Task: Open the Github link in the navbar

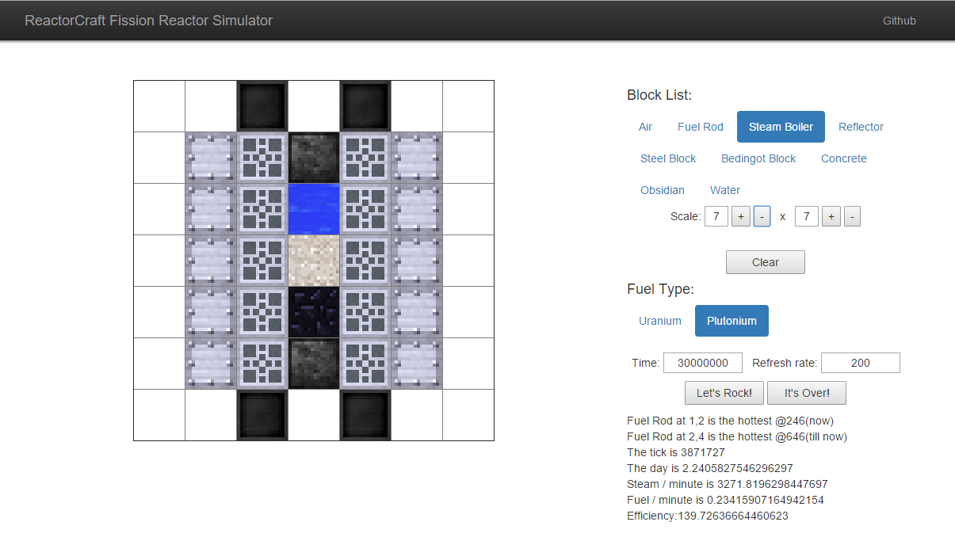Action: [x=900, y=21]
